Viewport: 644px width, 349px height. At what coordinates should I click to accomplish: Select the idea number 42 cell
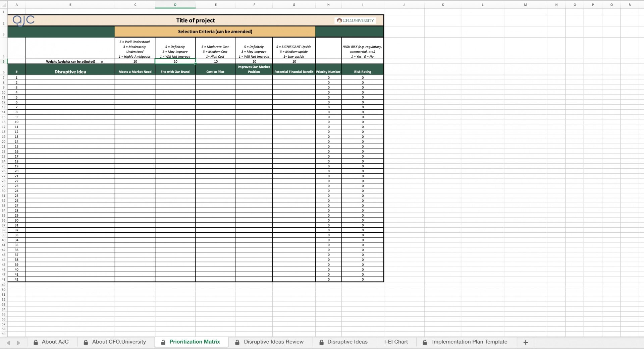coord(16,279)
